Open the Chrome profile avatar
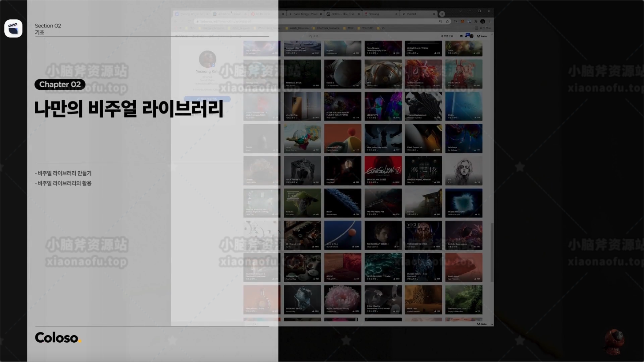Screen dimensions: 644x362 pos(483,22)
